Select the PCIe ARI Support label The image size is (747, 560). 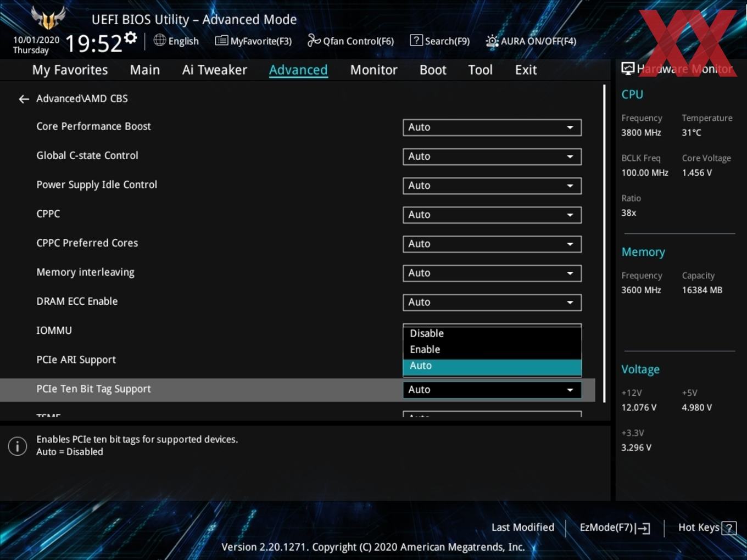pos(76,360)
